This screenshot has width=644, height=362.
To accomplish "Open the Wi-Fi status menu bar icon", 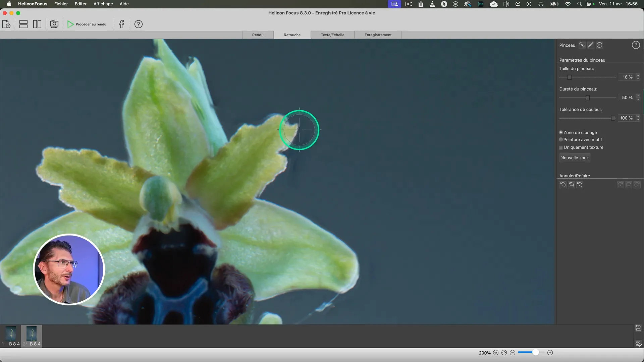I will tap(568, 4).
